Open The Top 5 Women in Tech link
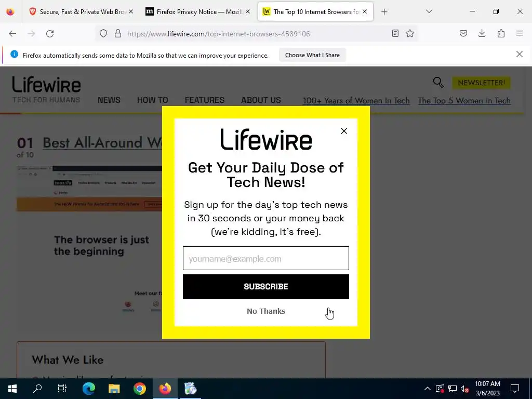 (464, 101)
